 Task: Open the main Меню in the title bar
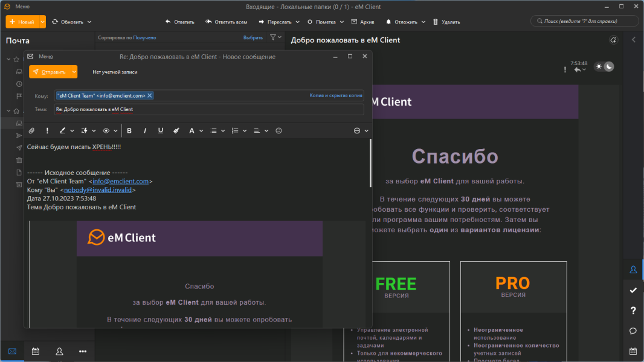point(22,7)
